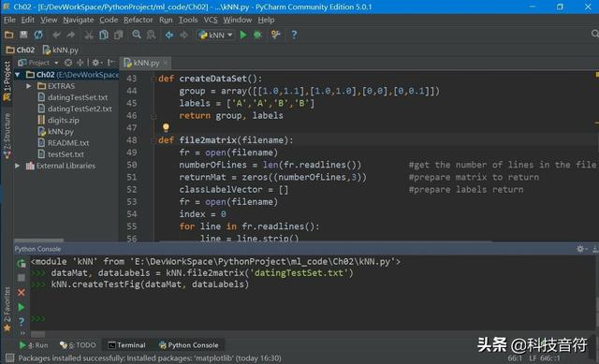The image size is (599, 364).
Task: Click the Scroll from Source icon in Project panel
Action: (68, 63)
